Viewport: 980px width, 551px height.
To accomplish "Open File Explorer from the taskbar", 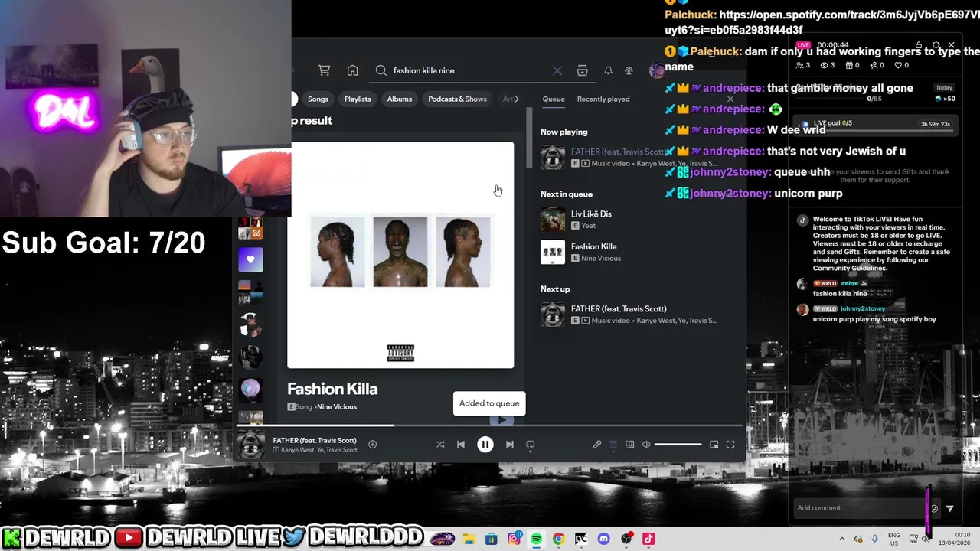I will pos(469,539).
